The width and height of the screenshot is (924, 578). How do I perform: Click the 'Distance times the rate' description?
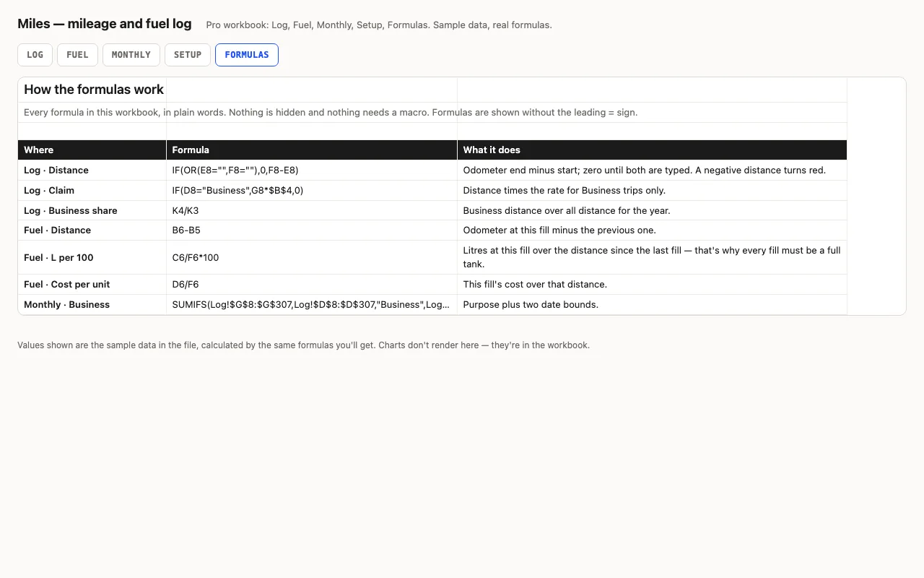pos(652,191)
